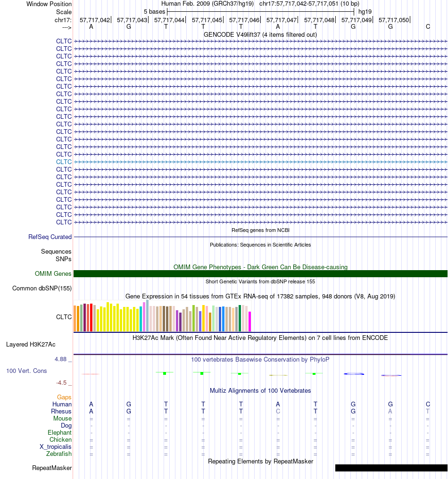The image size is (448, 479).
Task: Click the magenta bar in GTEx chart
Action: [x=249, y=322]
